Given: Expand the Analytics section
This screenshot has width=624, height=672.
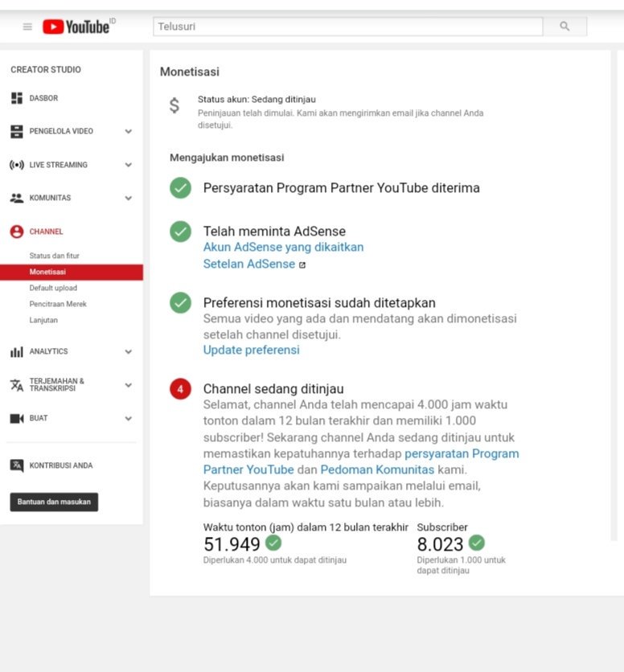Looking at the screenshot, I should tap(128, 352).
